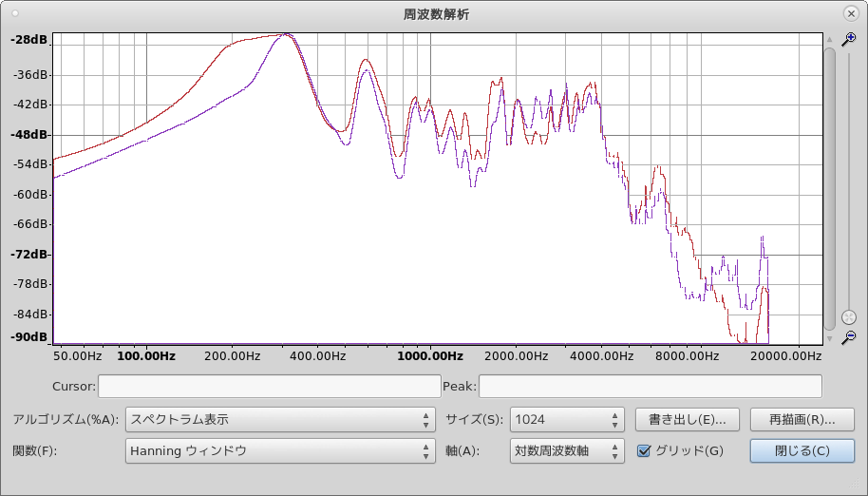Close the dialog with the title bar X
This screenshot has height=496, width=868.
point(851,13)
